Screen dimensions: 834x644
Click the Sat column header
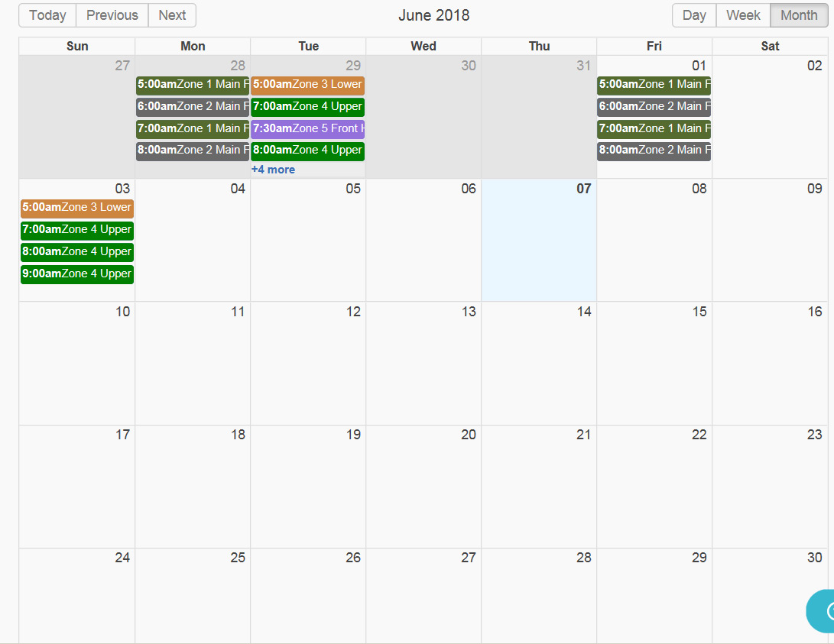[771, 47]
